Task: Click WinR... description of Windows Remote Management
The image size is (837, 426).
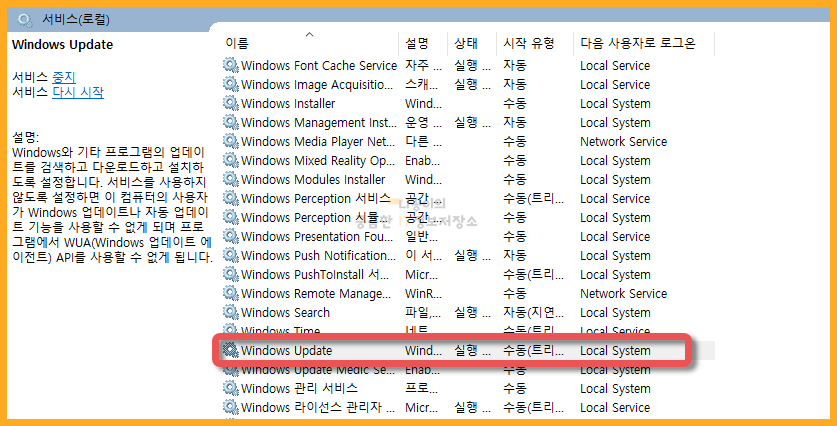Action: click(423, 294)
